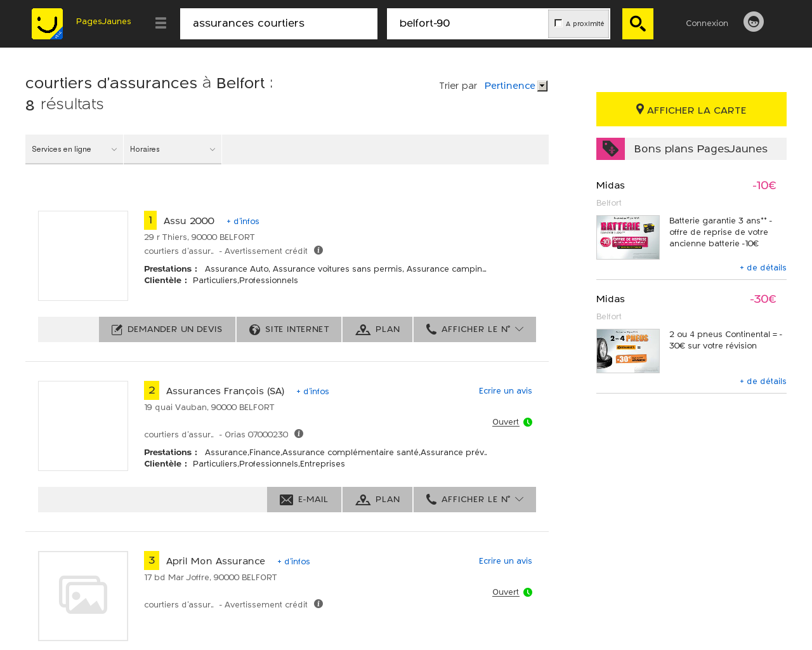812x650 pixels.
Task: Open + de détails for Midas -10€ offer
Action: coord(763,268)
